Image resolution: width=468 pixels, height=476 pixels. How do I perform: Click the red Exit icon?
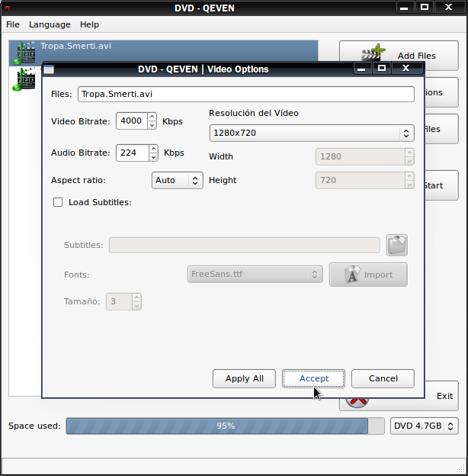357,403
